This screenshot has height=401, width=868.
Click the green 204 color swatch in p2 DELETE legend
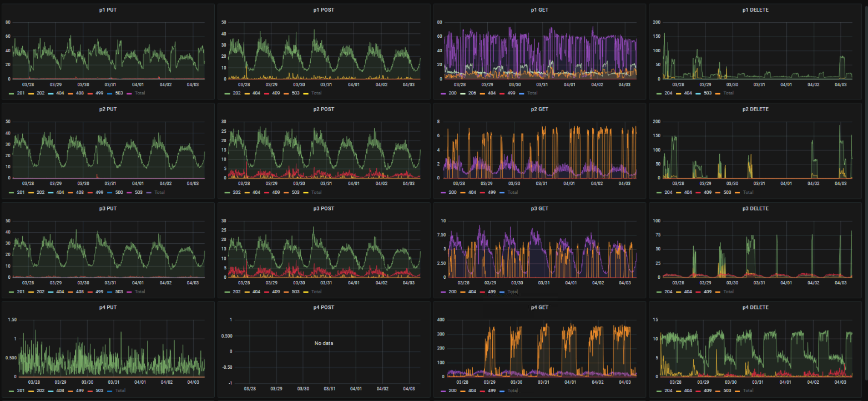click(659, 192)
